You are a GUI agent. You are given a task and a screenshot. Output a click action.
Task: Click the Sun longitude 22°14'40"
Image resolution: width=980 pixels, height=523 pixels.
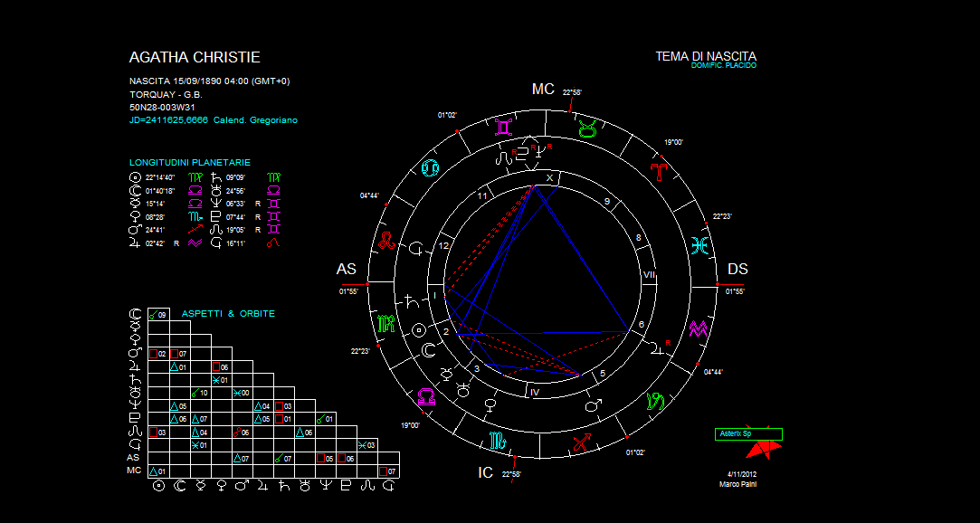point(160,177)
